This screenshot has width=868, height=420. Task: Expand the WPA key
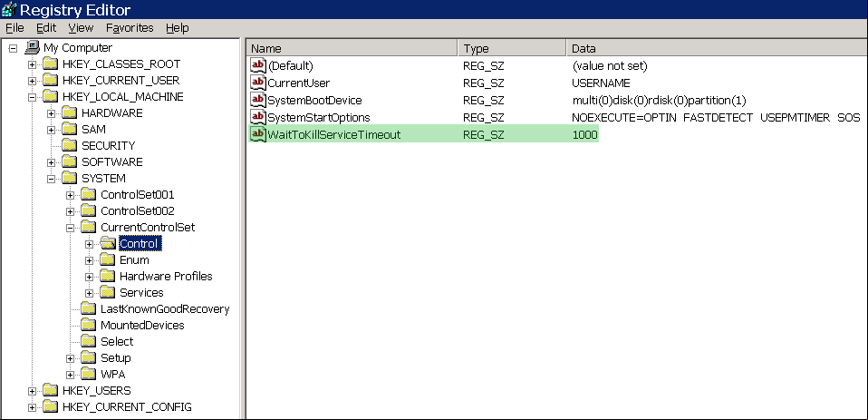pos(70,375)
